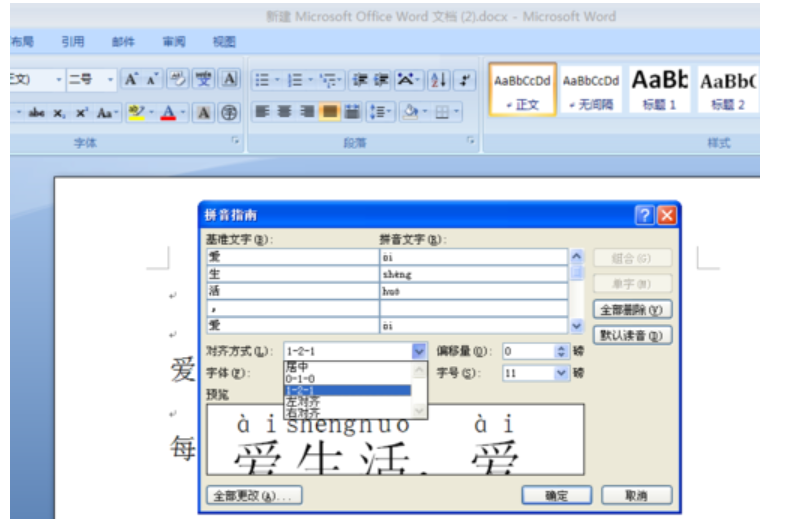Click the 全部更改 button
Screen dimensions: 803x519
click(x=254, y=496)
